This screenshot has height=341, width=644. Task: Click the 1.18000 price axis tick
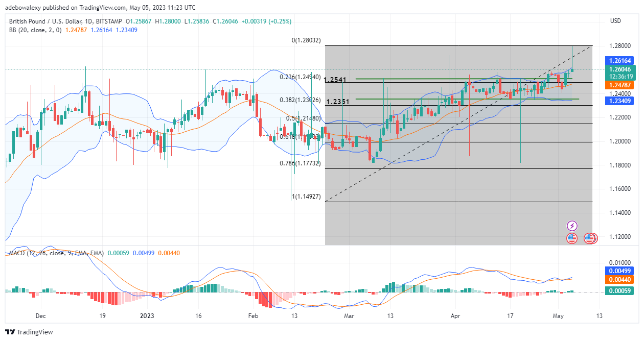[620, 165]
